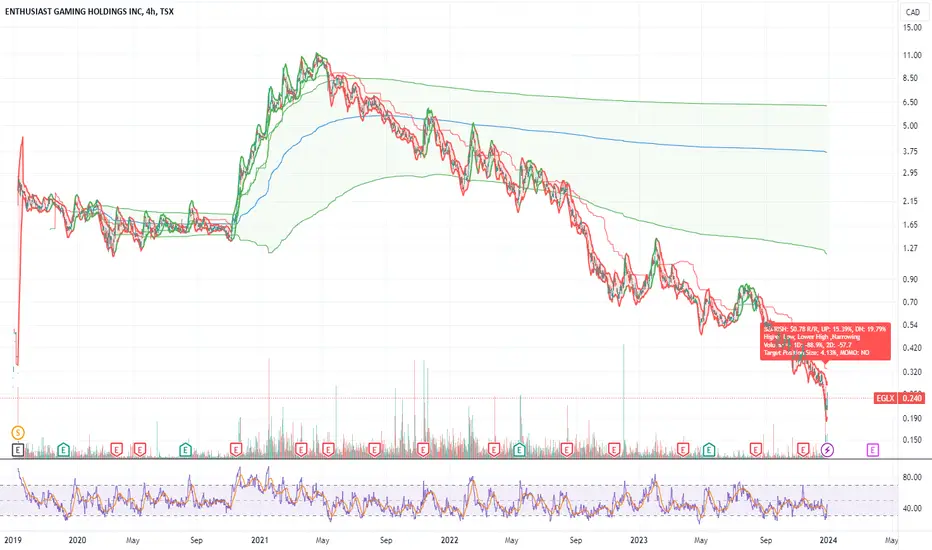This screenshot has height=550, width=932.
Task: Select the last red E marker before 2024
Action: pos(803,450)
